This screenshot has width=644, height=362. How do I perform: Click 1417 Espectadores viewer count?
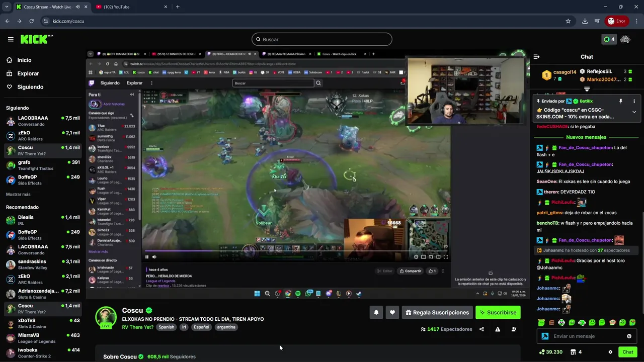click(x=446, y=329)
